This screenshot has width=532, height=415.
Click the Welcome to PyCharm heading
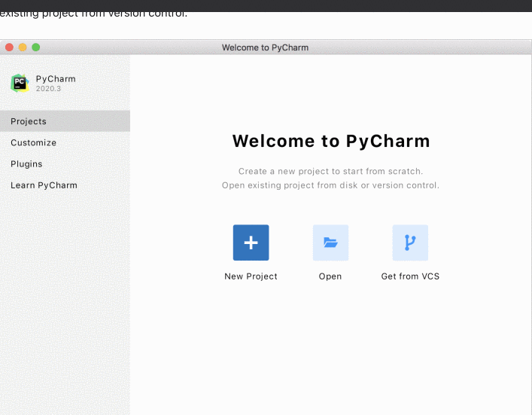[331, 141]
